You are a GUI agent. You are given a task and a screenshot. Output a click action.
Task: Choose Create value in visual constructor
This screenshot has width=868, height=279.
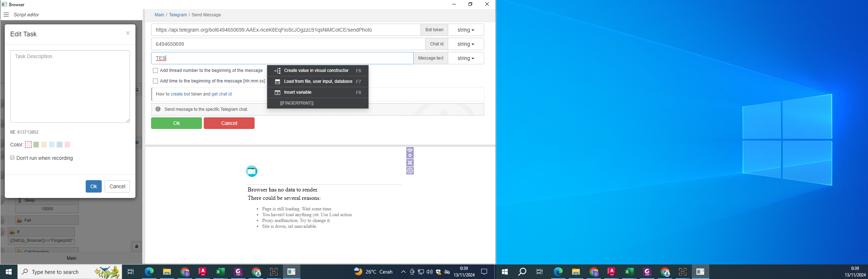point(316,70)
